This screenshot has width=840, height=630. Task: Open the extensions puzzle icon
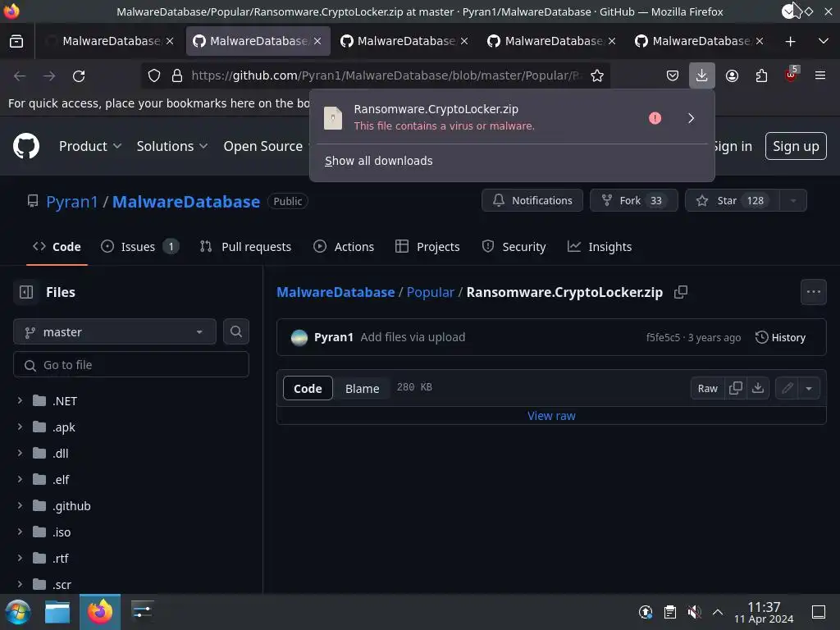tap(761, 76)
